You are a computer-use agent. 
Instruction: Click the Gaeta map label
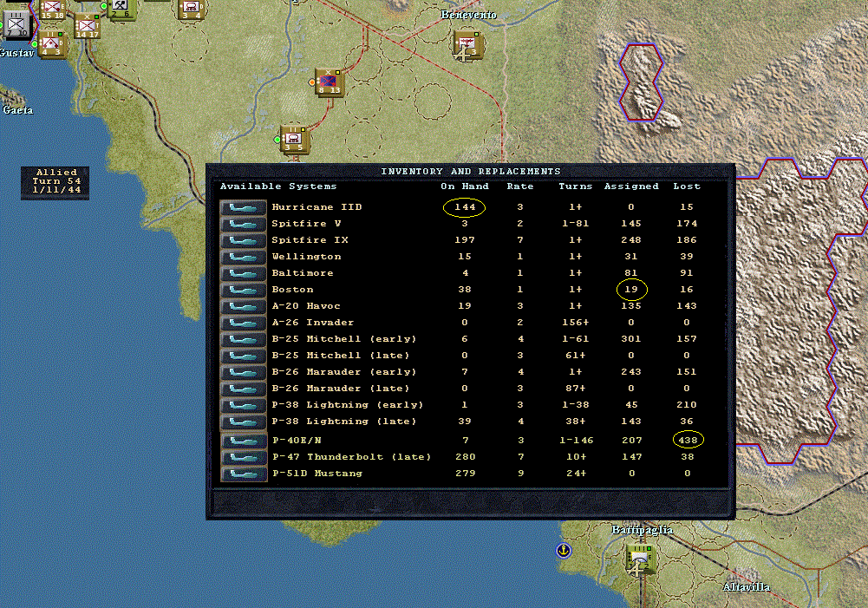(17, 110)
